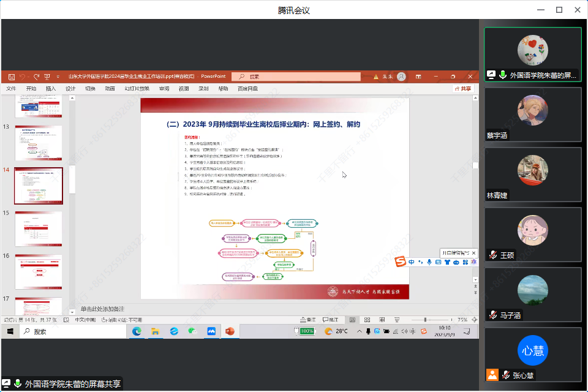Toggle the notes pane in status bar

[308, 320]
